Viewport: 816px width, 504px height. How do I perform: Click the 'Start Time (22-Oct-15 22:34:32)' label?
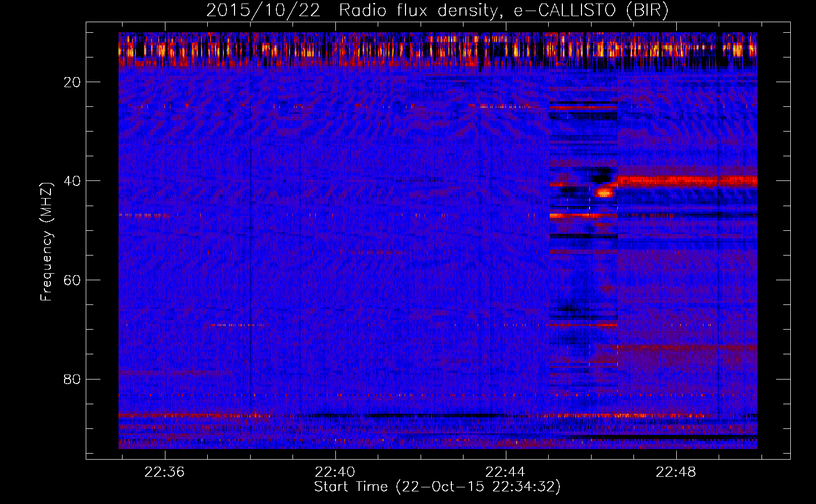point(437,487)
